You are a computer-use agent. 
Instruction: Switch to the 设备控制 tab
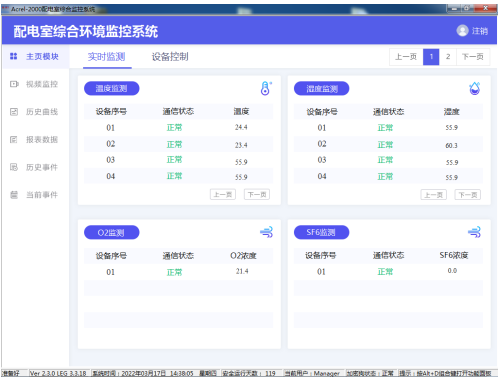pyautogui.click(x=170, y=57)
